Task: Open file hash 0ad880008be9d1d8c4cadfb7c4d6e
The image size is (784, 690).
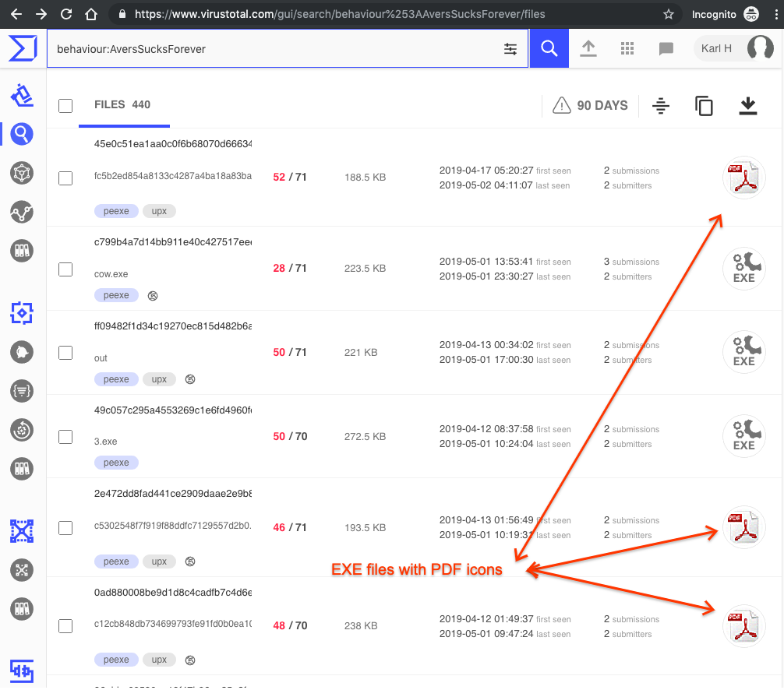Action: 173,593
